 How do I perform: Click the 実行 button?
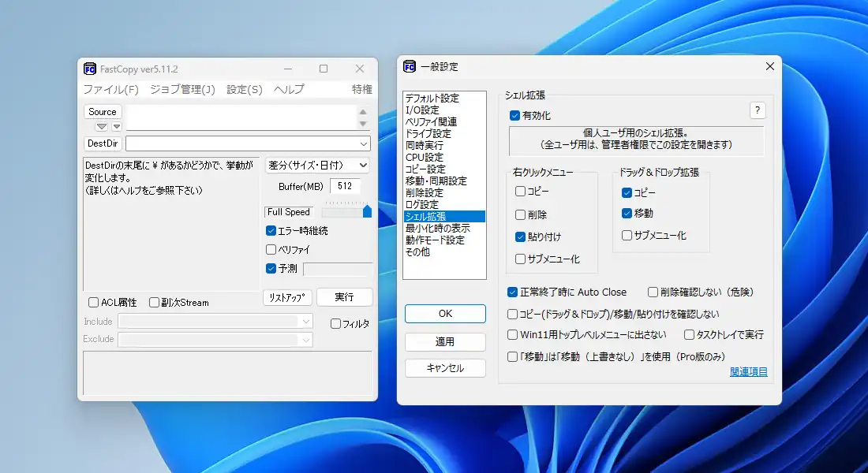point(344,297)
